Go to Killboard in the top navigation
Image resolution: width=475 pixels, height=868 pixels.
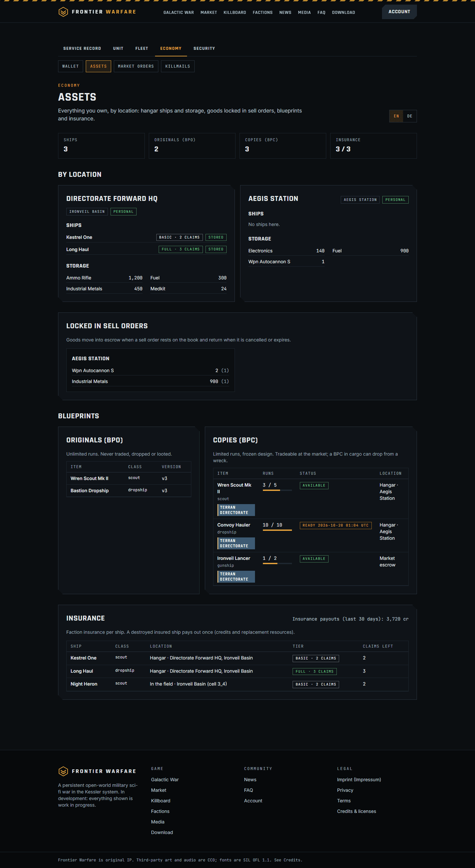pyautogui.click(x=235, y=13)
